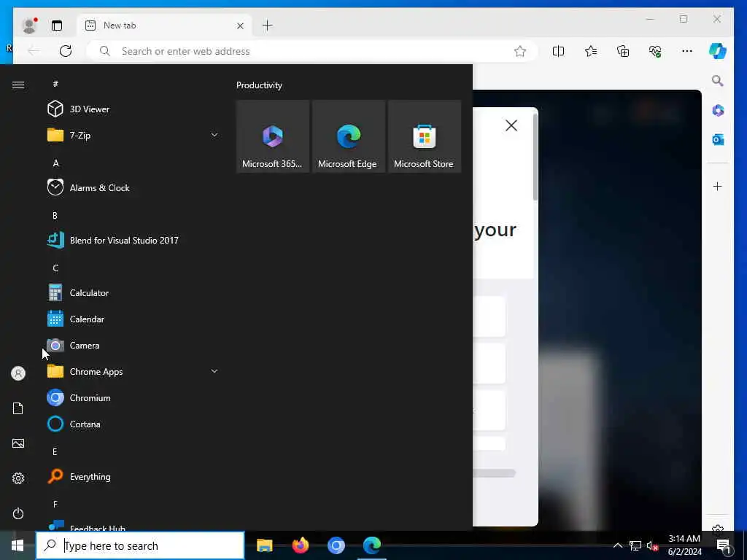Open Edge Collections
The image size is (747, 560).
(623, 51)
